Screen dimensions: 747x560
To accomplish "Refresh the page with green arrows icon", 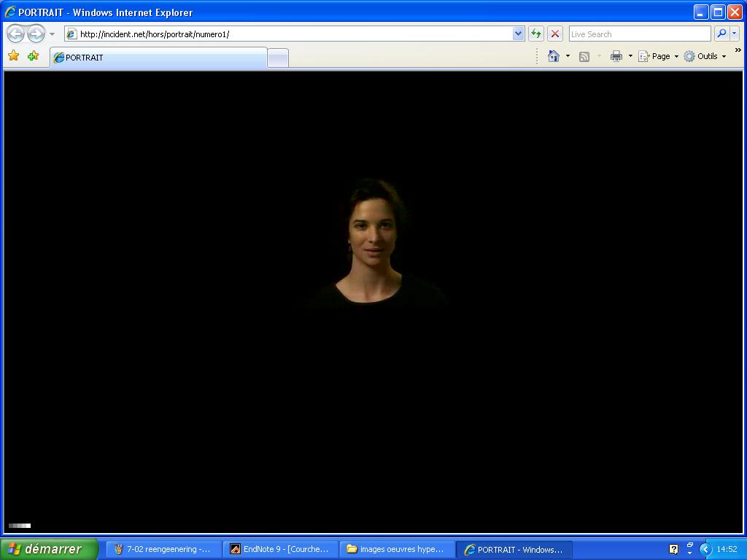I will [536, 34].
